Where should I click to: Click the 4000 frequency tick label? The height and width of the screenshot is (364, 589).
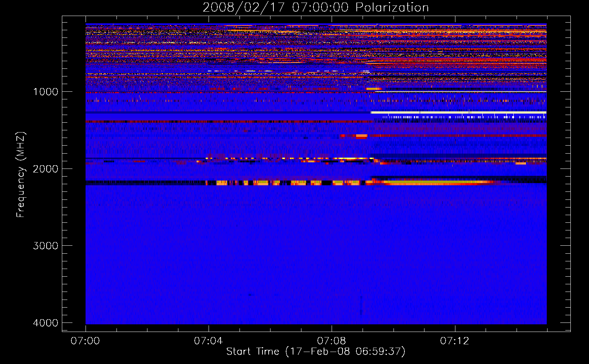click(x=46, y=323)
